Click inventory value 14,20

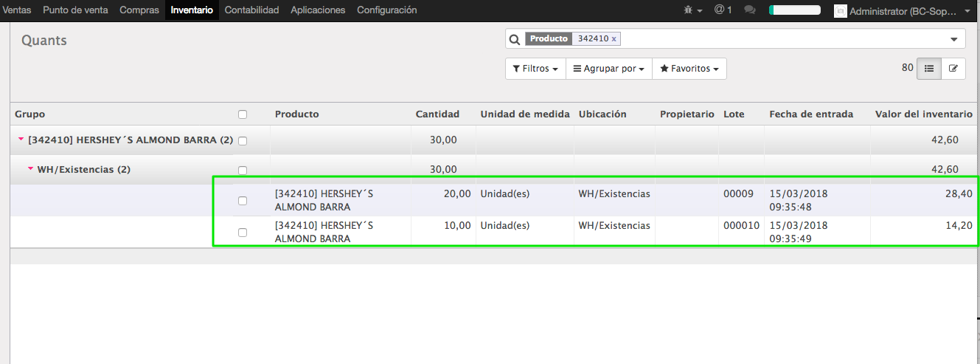[x=959, y=226]
